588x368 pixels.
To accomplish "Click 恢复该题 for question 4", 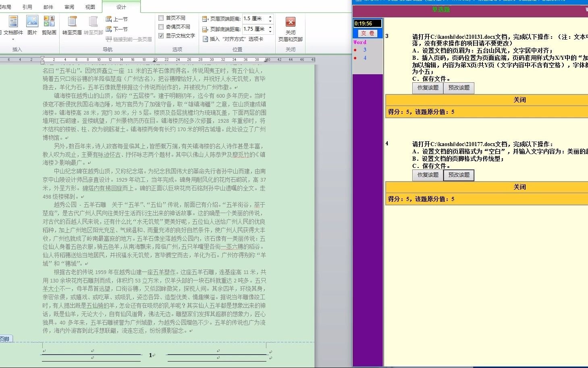I will tap(428, 175).
